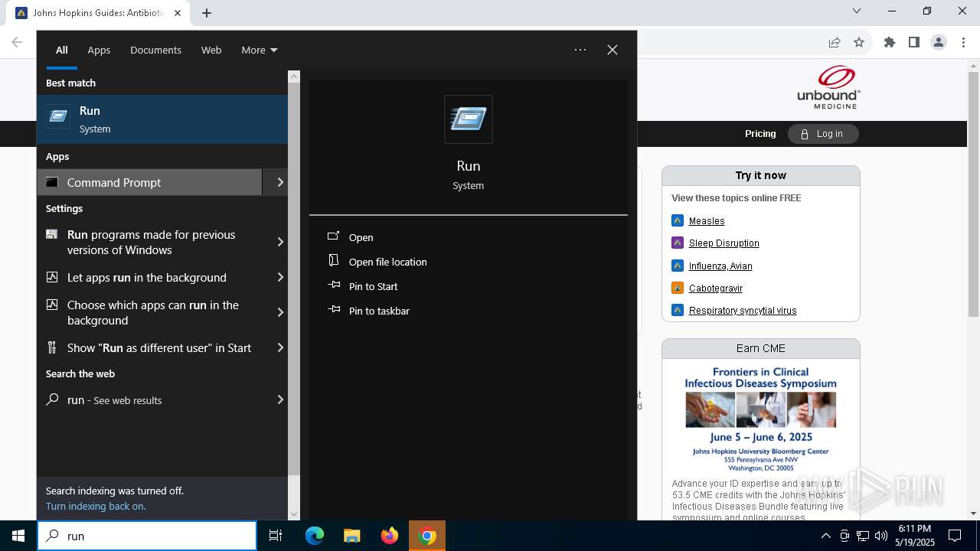Switch to the Web search tab

click(x=211, y=51)
